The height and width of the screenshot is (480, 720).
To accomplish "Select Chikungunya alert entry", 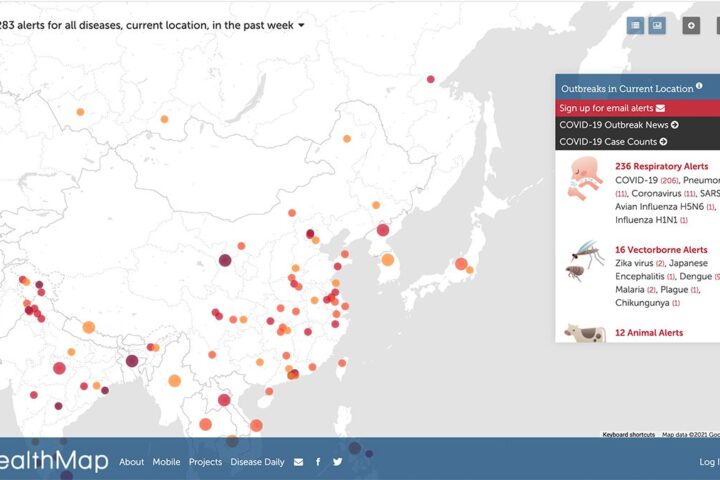I will click(647, 303).
